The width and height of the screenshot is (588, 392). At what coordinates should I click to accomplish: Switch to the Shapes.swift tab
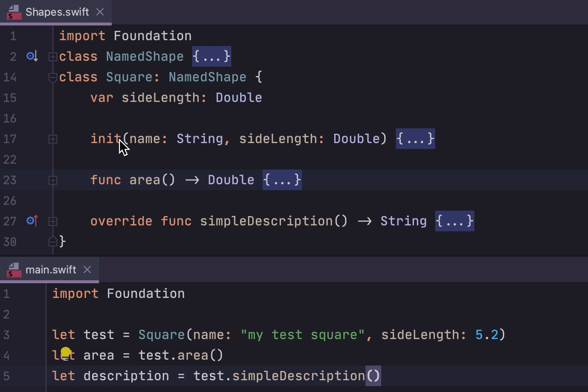[x=54, y=12]
